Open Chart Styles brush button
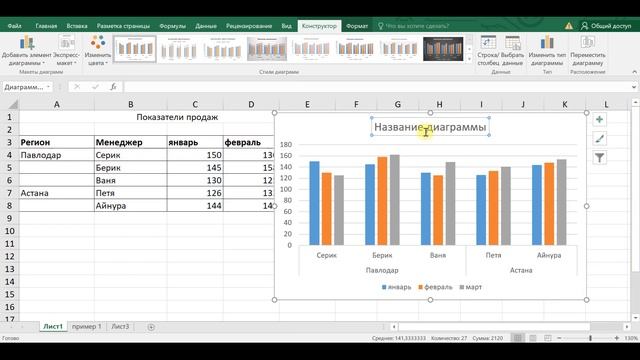 point(599,139)
